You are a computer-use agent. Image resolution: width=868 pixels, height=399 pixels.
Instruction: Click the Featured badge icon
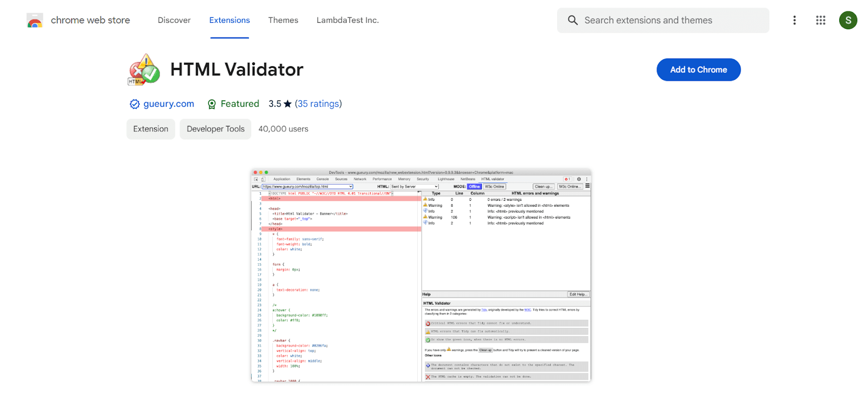point(212,104)
